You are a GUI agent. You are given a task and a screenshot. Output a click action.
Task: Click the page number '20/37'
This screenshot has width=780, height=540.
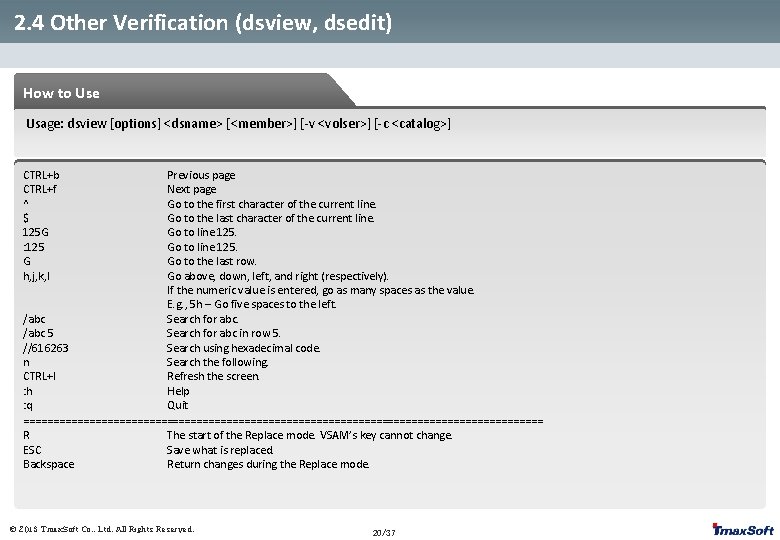pos(384,533)
